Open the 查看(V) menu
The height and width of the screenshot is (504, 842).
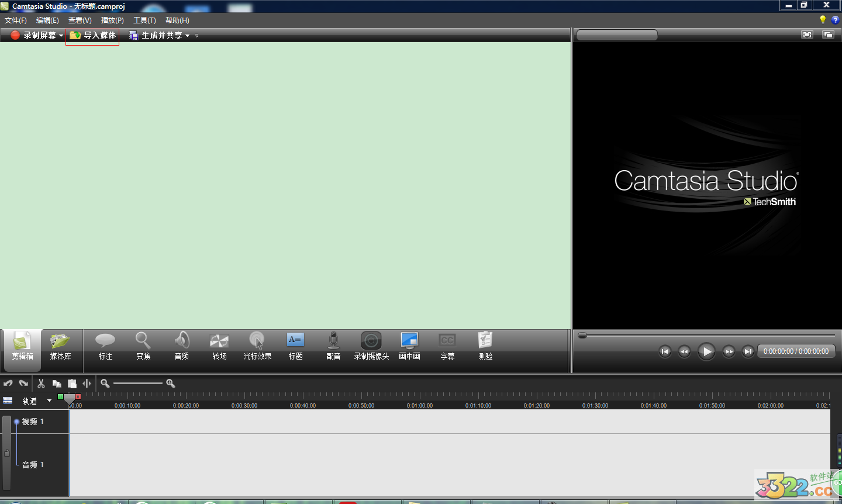click(x=80, y=20)
